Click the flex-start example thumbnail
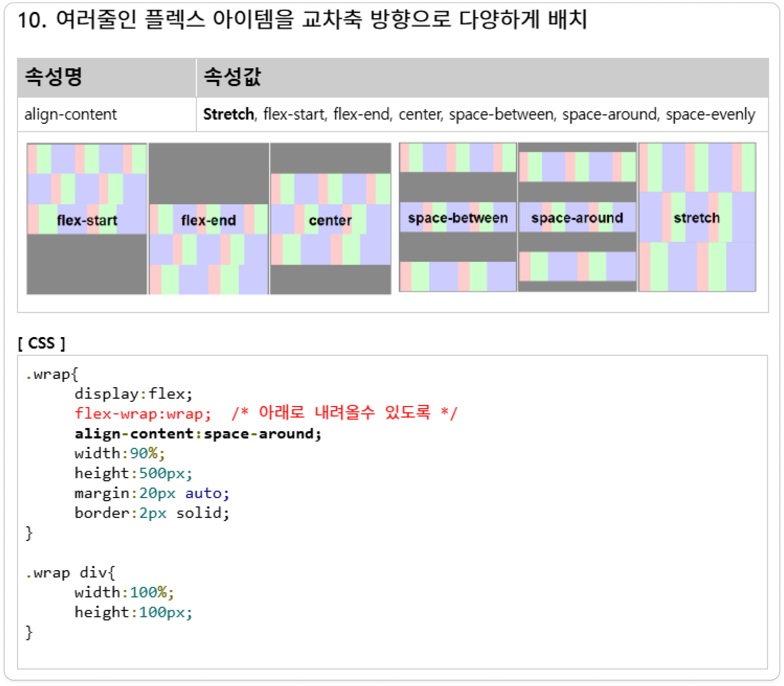784x686 pixels. point(87,218)
